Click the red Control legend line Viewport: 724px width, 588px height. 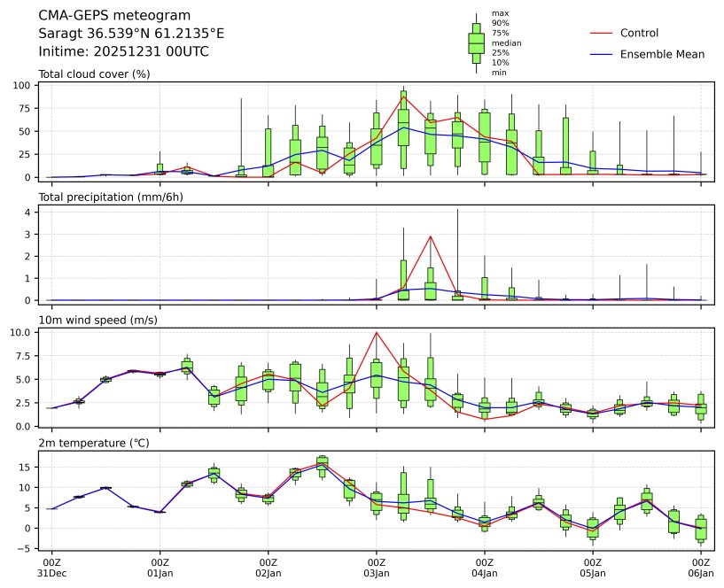pos(601,33)
